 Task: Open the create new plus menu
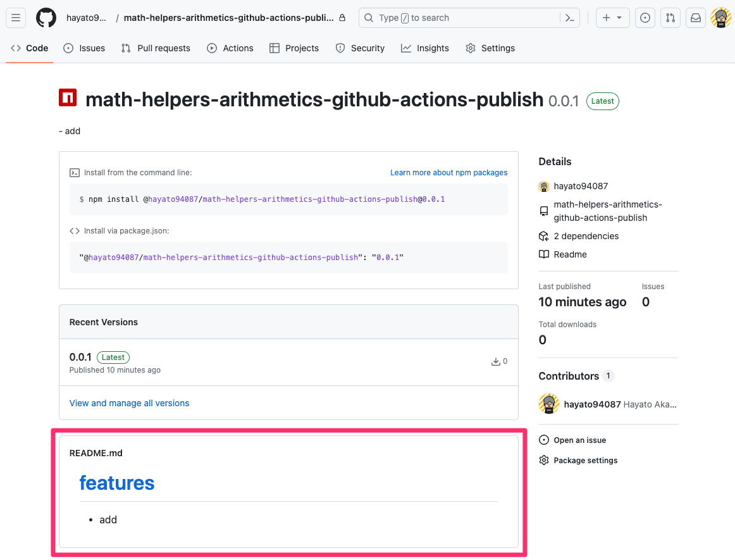[612, 18]
